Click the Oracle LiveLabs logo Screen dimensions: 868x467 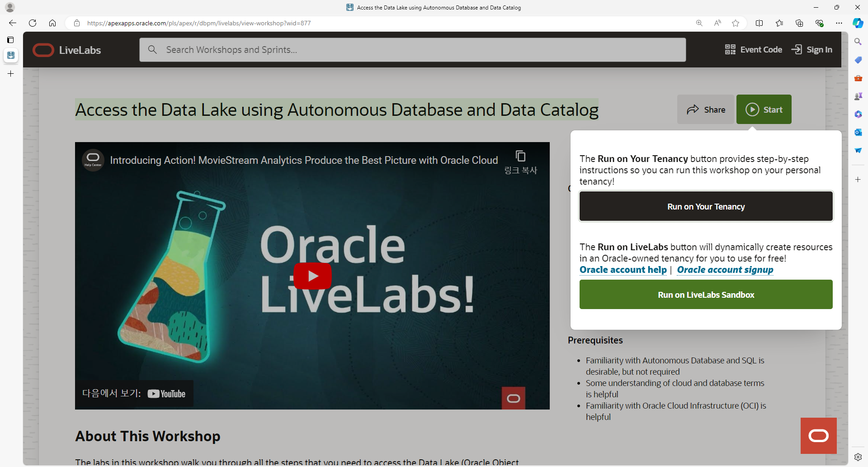(67, 50)
